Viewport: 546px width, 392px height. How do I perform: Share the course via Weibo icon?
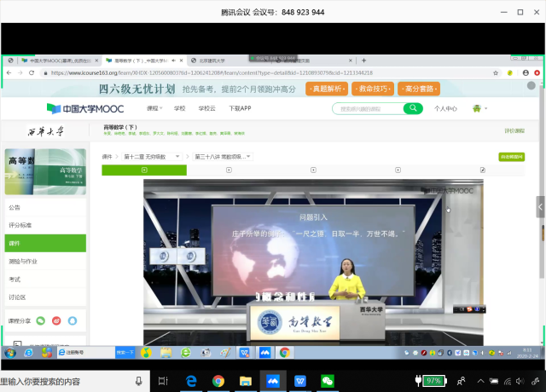pos(56,320)
